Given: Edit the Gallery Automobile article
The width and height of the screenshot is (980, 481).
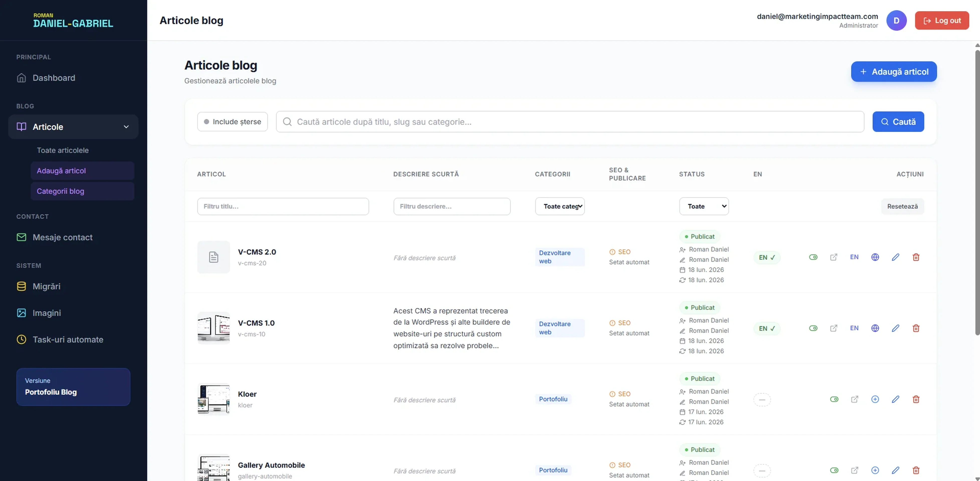Looking at the screenshot, I should 896,470.
